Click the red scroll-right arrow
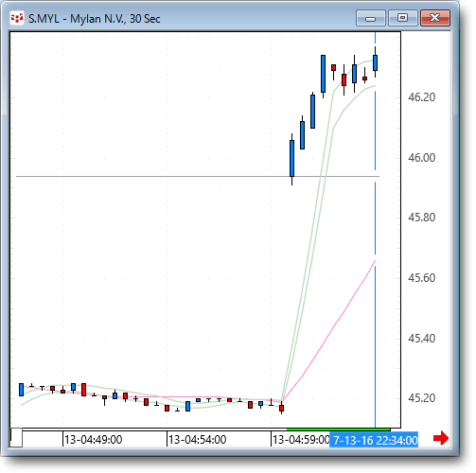 click(441, 438)
